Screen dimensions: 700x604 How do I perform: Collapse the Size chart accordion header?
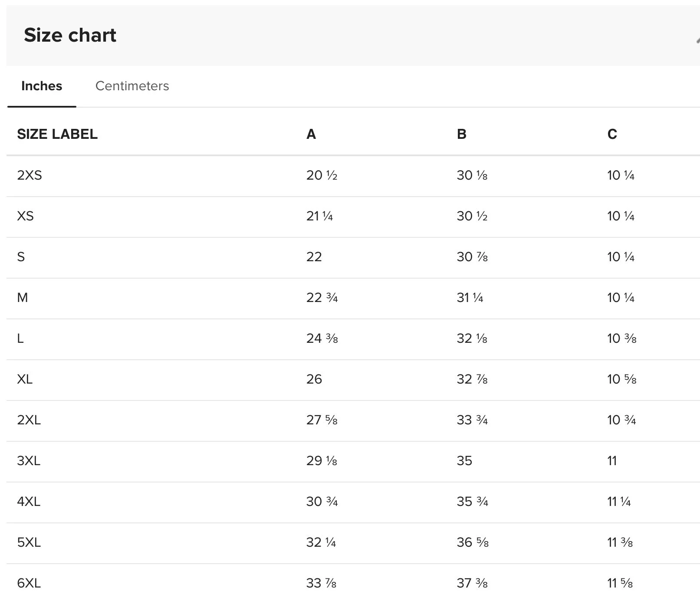(696, 39)
